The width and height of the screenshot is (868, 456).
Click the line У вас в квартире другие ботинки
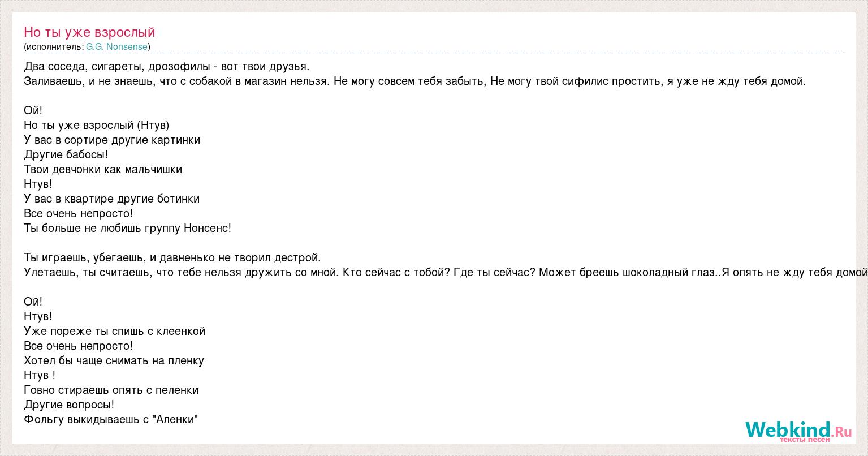point(111,199)
